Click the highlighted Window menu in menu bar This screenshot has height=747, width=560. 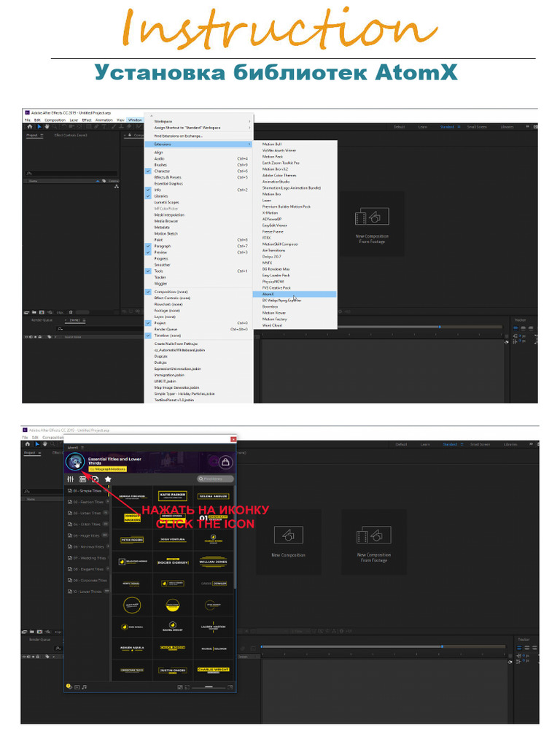(x=135, y=120)
